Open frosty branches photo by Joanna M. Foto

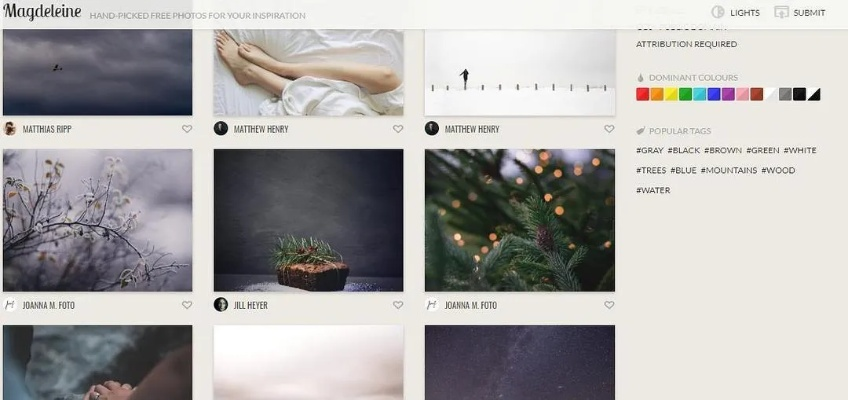97,220
